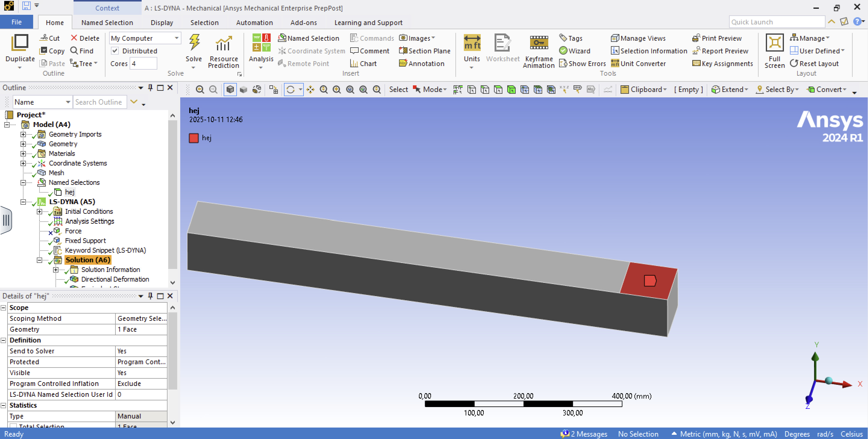Click the Units ruler icon
Viewport: 868px width, 439px height.
pos(472,43)
